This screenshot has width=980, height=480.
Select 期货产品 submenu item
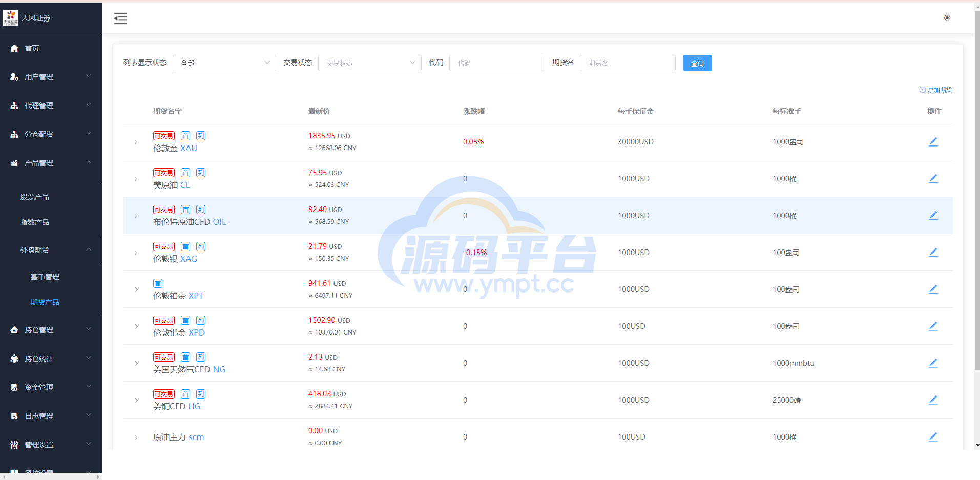click(x=51, y=302)
